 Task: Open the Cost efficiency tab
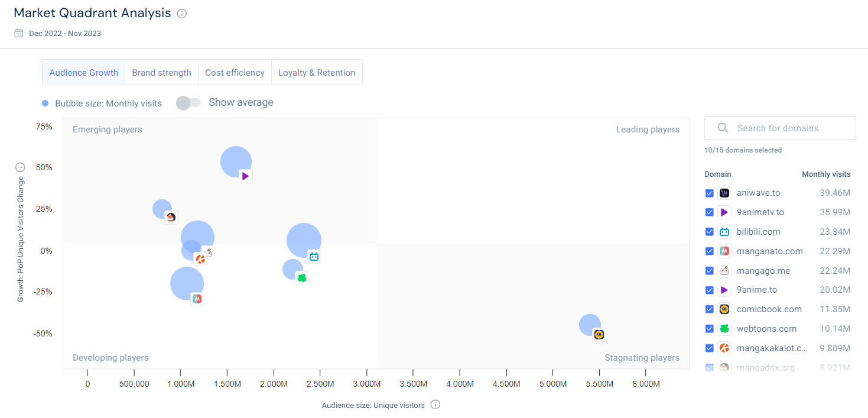(x=235, y=73)
